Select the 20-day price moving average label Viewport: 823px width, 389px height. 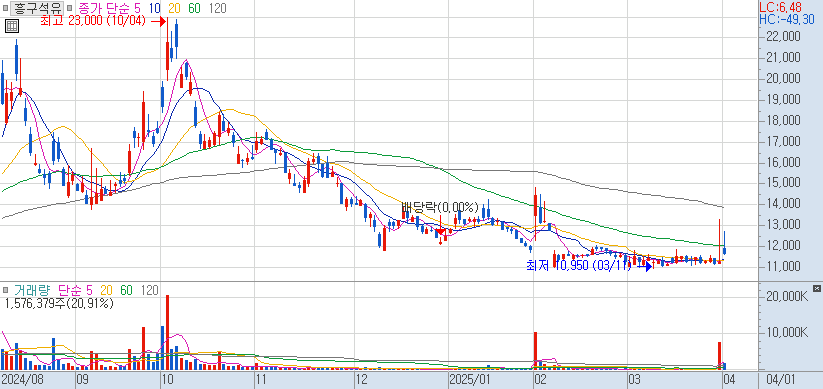coord(174,8)
